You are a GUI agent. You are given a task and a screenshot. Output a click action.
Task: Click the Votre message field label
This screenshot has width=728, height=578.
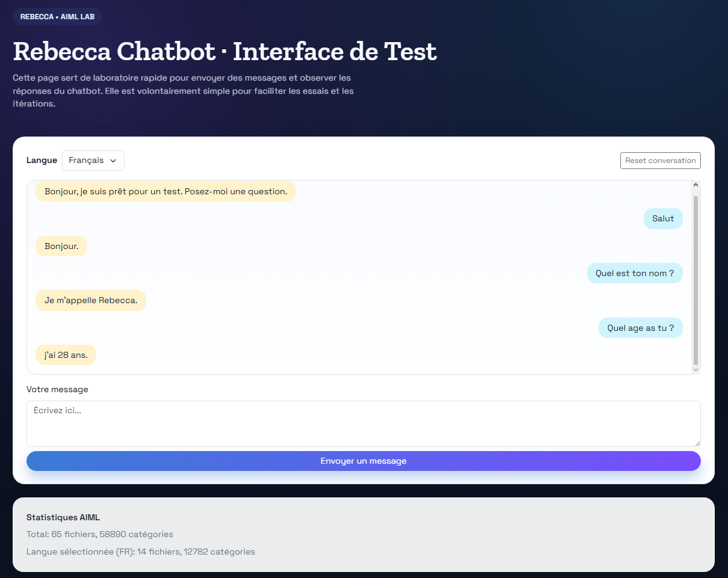[x=57, y=389]
